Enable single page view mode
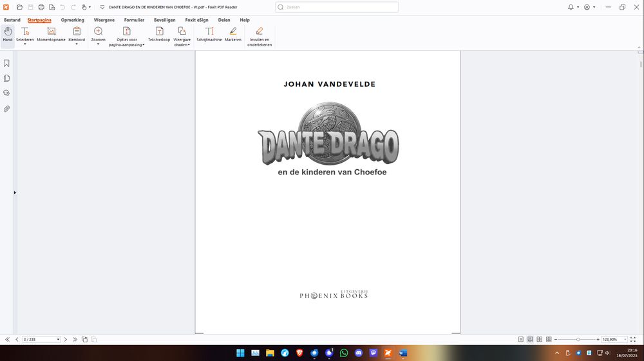The height and width of the screenshot is (361, 644). (521, 339)
